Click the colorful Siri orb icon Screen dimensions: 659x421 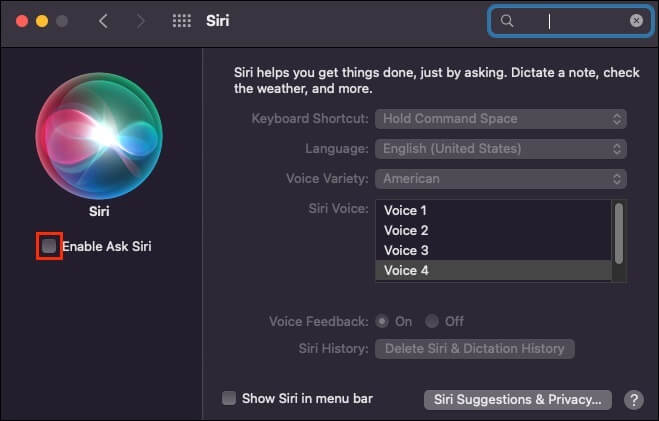[x=99, y=136]
